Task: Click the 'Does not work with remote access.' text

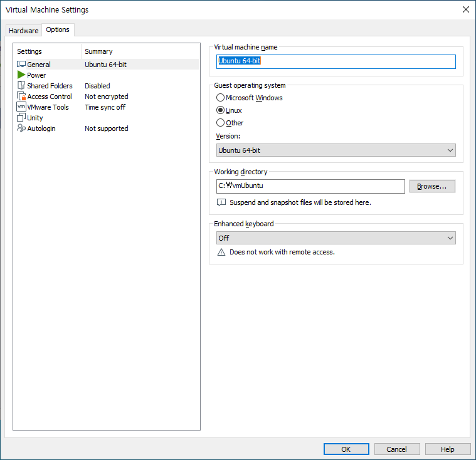Action: tap(282, 252)
